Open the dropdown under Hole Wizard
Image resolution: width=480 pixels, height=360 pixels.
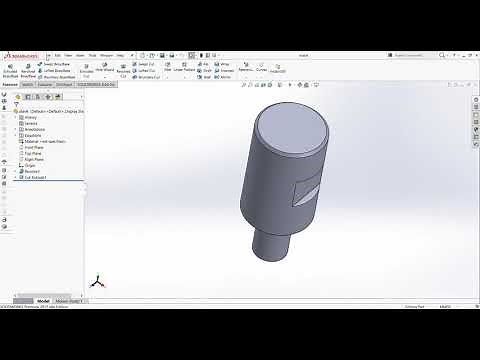click(x=105, y=77)
